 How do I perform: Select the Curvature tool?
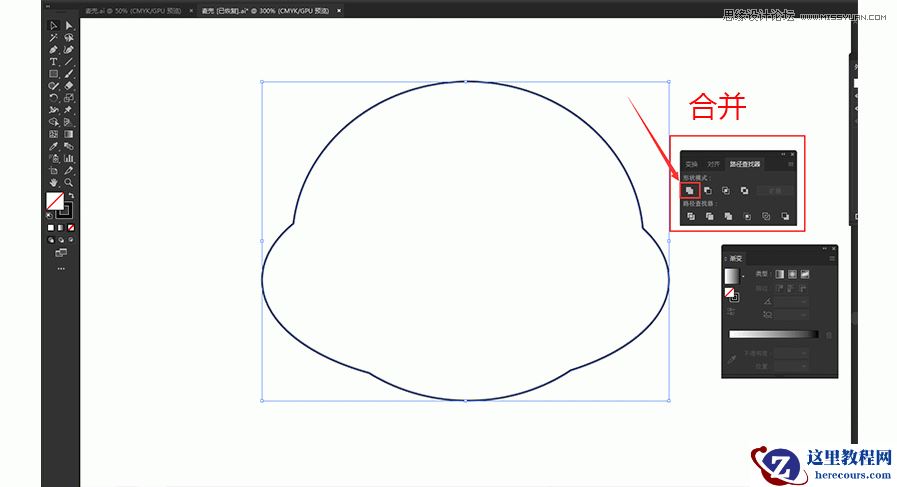[x=69, y=50]
